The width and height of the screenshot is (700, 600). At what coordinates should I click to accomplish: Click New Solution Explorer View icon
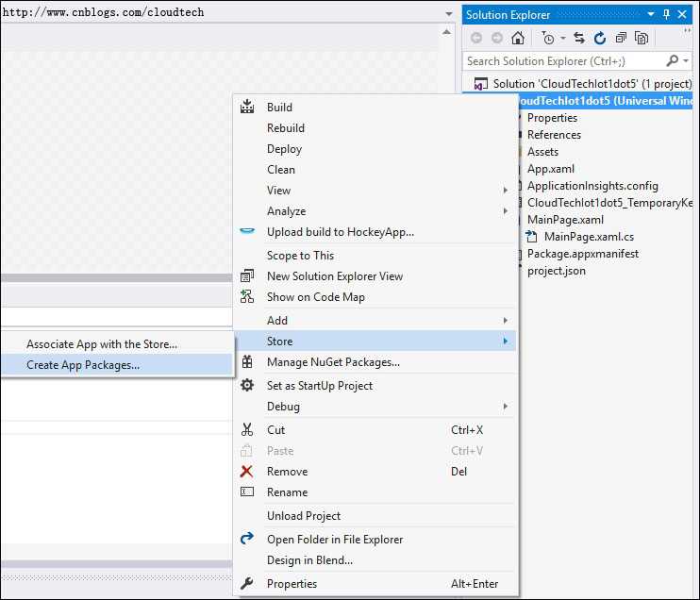click(247, 275)
